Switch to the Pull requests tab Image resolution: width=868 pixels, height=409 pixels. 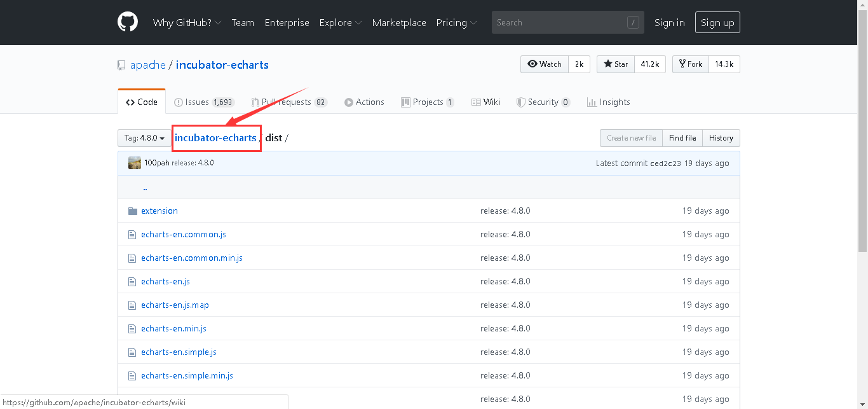[289, 102]
